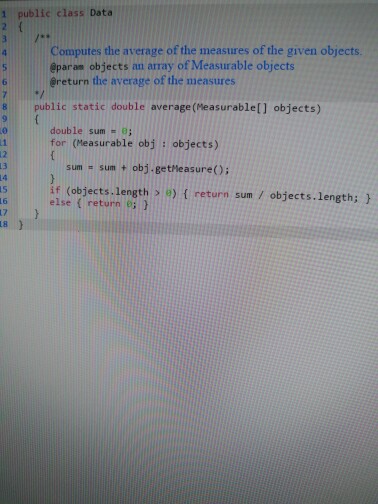Click the @param tag in the comment

point(67,67)
